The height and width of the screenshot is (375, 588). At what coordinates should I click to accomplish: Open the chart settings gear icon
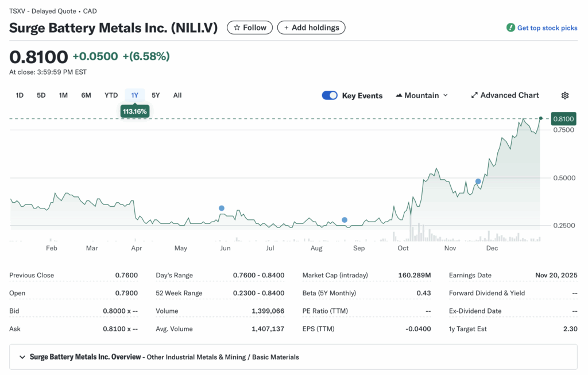coord(565,95)
